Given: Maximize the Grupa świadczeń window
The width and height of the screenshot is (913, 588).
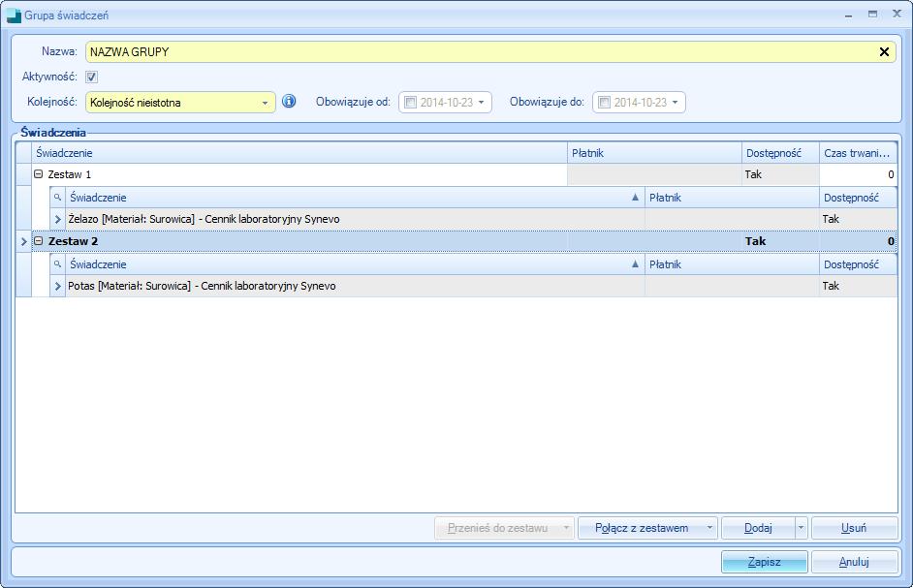Looking at the screenshot, I should click(x=872, y=14).
